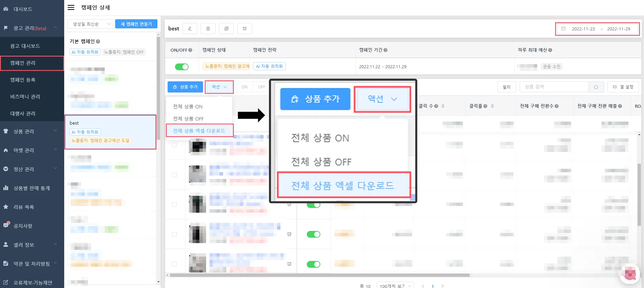Screen dimensions: 644x288
Task: Expand the 약관 및 처리방침 chevron
Action: coord(55,263)
